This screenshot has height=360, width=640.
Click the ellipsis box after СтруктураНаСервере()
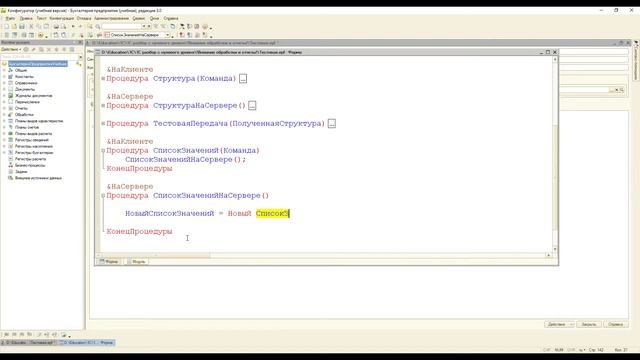coord(252,106)
